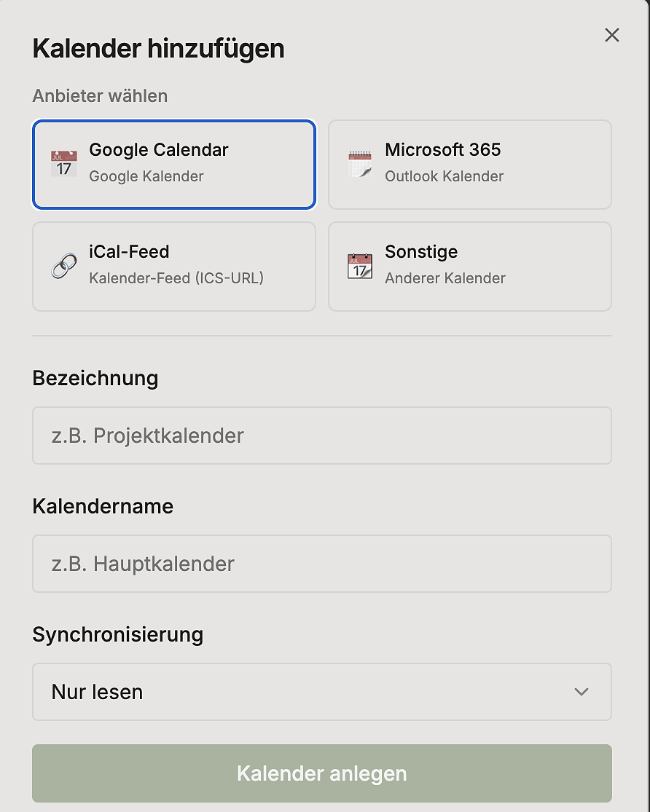Click the Kalendername label
This screenshot has height=812, width=650.
pos(103,506)
